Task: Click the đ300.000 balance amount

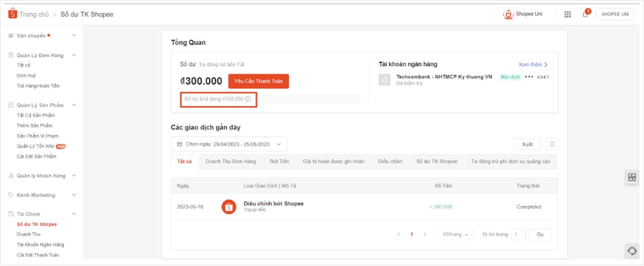Action: 201,81
